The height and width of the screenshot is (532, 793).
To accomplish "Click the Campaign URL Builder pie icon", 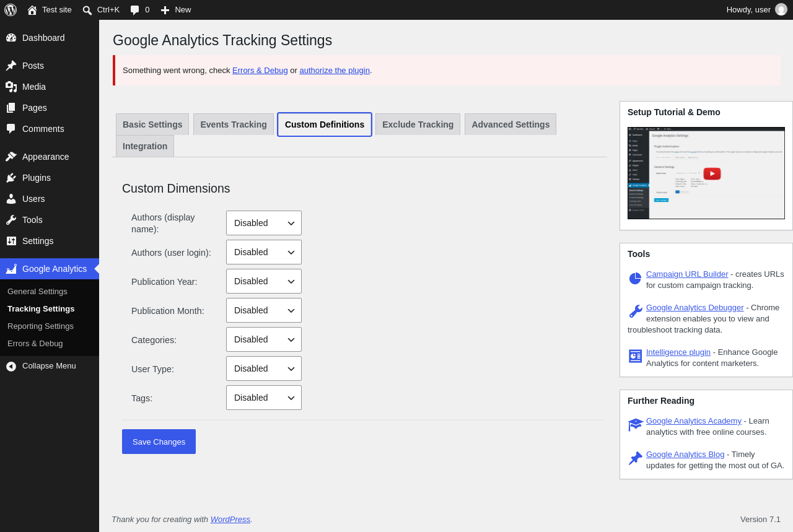I will click(x=635, y=279).
